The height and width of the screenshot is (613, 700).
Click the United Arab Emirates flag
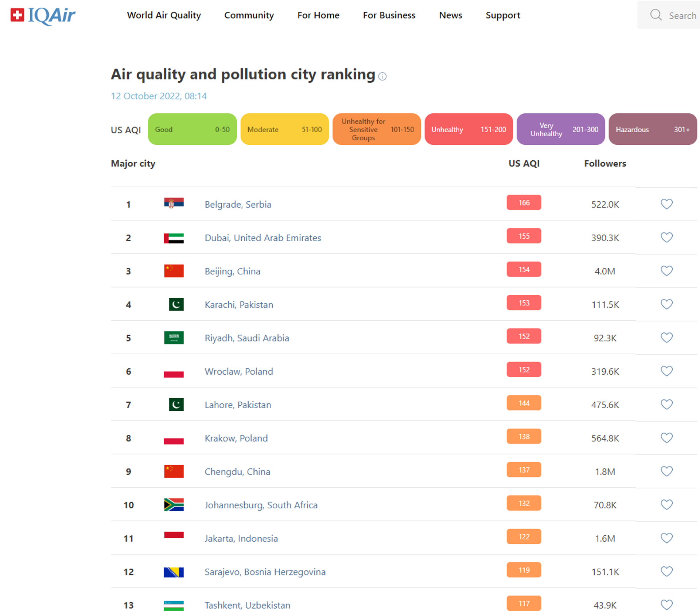(174, 238)
